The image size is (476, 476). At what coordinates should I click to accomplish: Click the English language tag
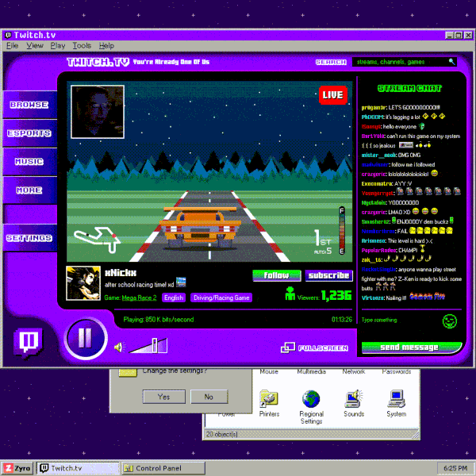(x=174, y=297)
